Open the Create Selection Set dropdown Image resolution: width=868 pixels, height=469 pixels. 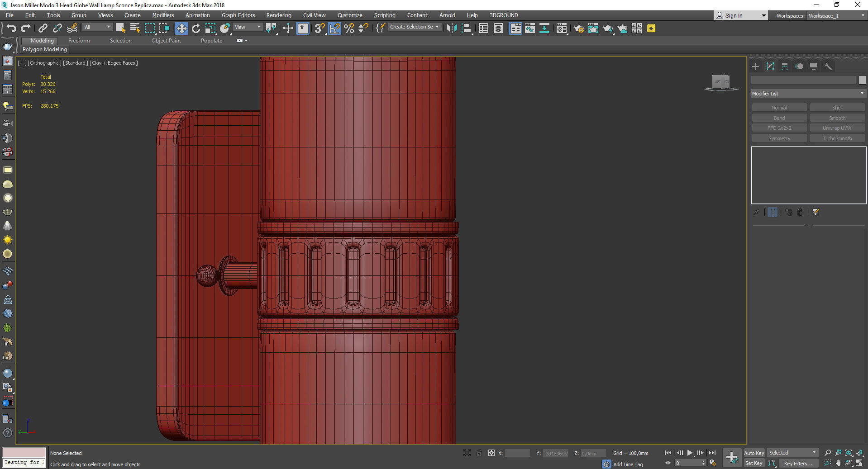pyautogui.click(x=414, y=27)
